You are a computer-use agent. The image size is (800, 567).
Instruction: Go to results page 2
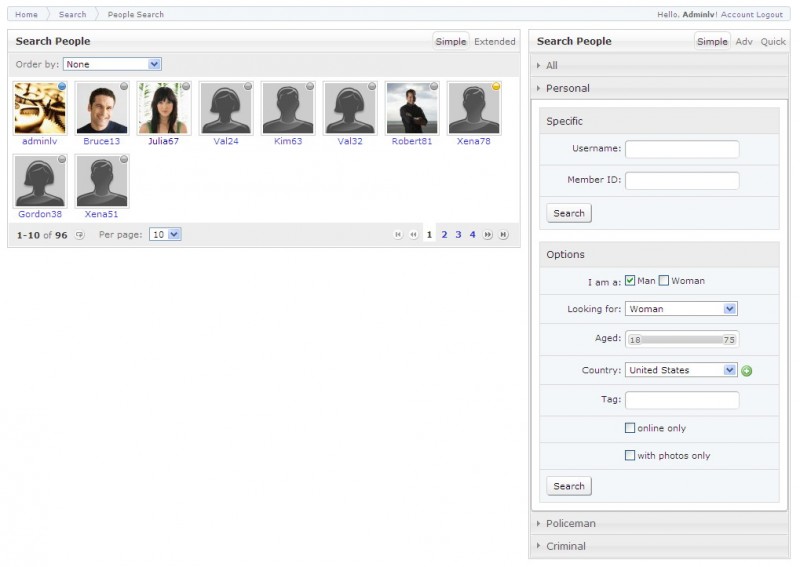[444, 235]
